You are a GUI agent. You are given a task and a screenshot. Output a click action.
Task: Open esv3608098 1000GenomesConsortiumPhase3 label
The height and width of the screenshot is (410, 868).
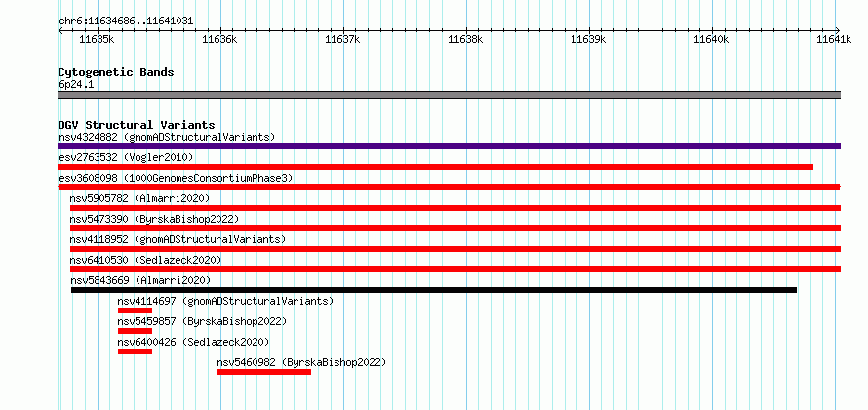tap(176, 178)
